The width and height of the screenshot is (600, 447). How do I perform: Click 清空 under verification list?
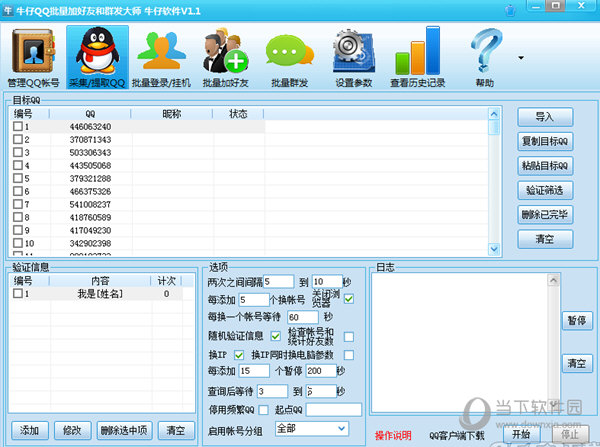176,431
